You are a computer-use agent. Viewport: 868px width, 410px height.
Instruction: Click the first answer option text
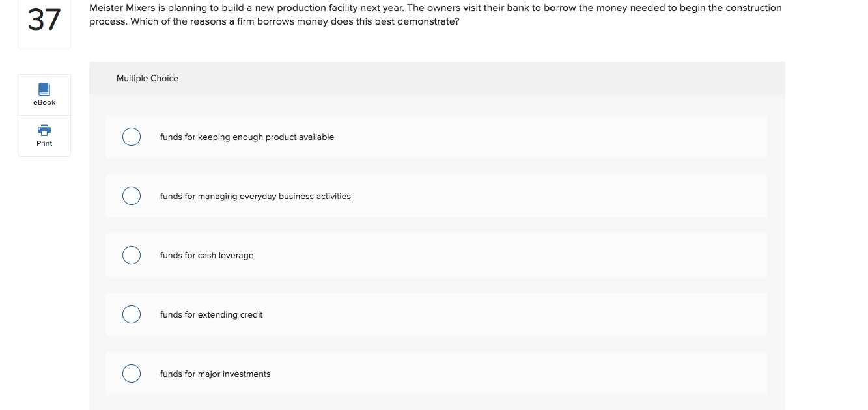[x=247, y=137]
